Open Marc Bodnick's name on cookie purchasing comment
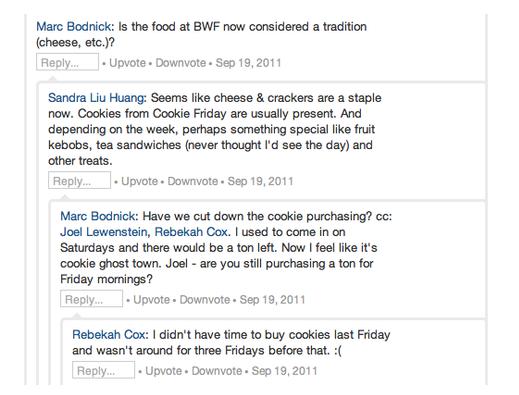This screenshot has width=519, height=395. tap(98, 216)
